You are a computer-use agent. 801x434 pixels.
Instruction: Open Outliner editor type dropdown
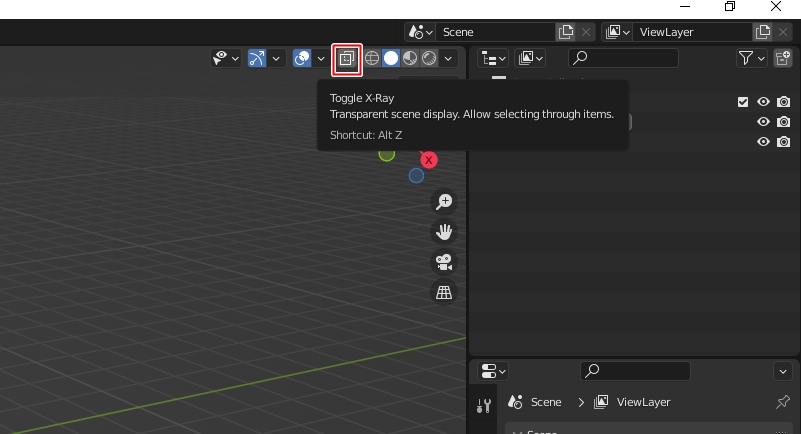point(493,58)
